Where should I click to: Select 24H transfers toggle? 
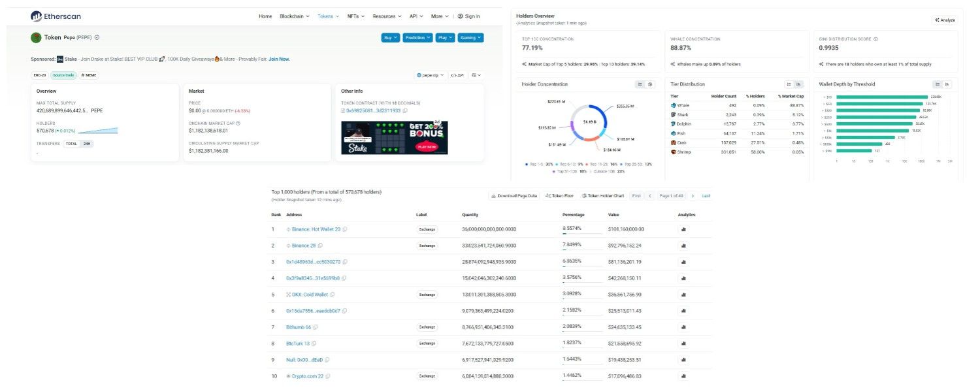pos(87,144)
